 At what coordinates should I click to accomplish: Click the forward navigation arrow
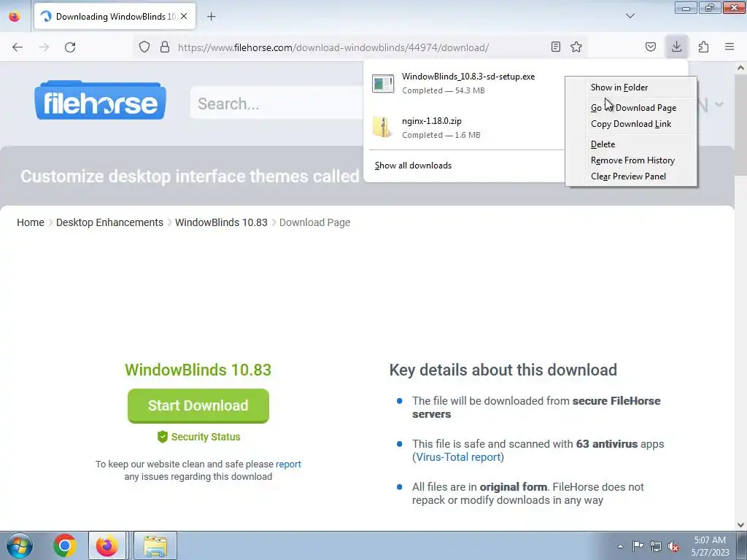tap(44, 47)
